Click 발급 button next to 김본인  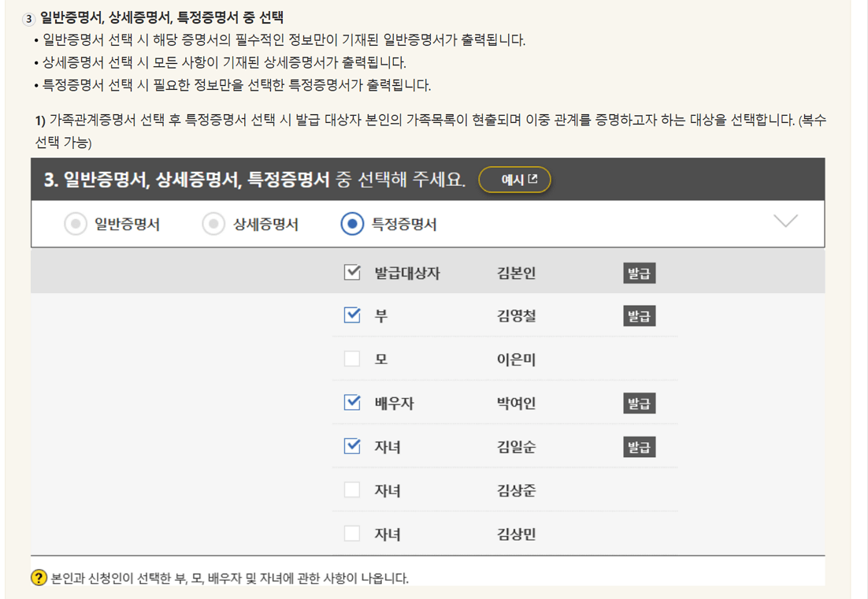coord(639,272)
